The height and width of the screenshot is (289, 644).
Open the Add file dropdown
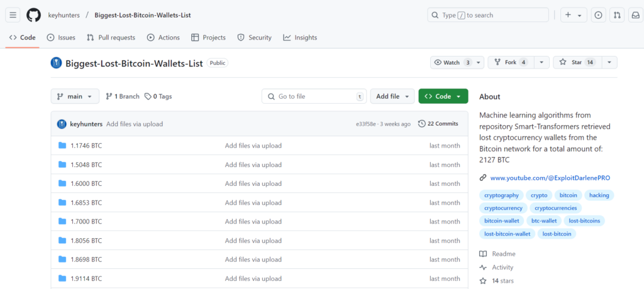(392, 97)
